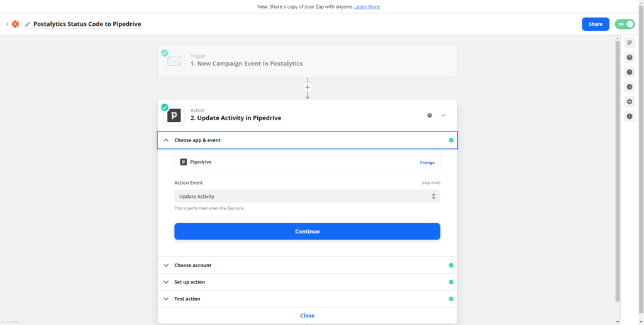The height and width of the screenshot is (325, 644).
Task: Open the alerts exclamation icon in sidebar
Action: tap(629, 72)
